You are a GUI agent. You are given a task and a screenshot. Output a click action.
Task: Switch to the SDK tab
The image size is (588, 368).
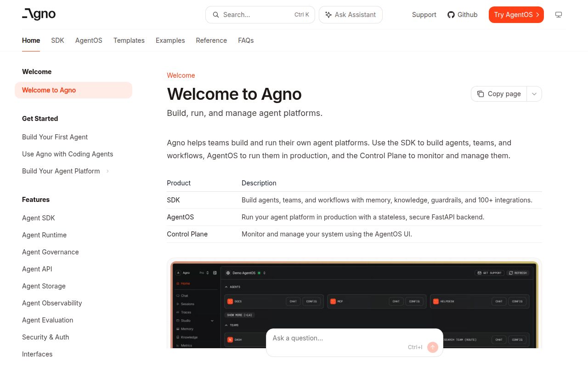point(57,40)
